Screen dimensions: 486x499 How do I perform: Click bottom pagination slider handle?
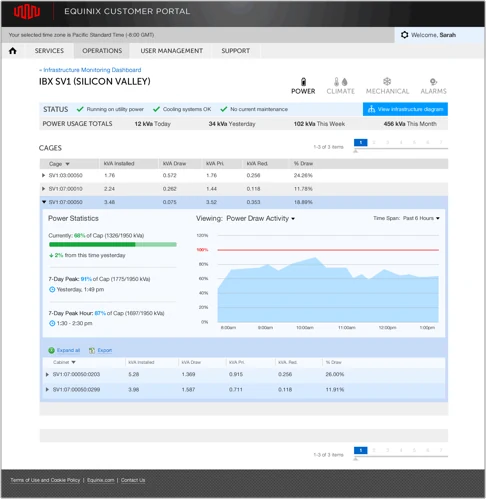[x=355, y=459]
